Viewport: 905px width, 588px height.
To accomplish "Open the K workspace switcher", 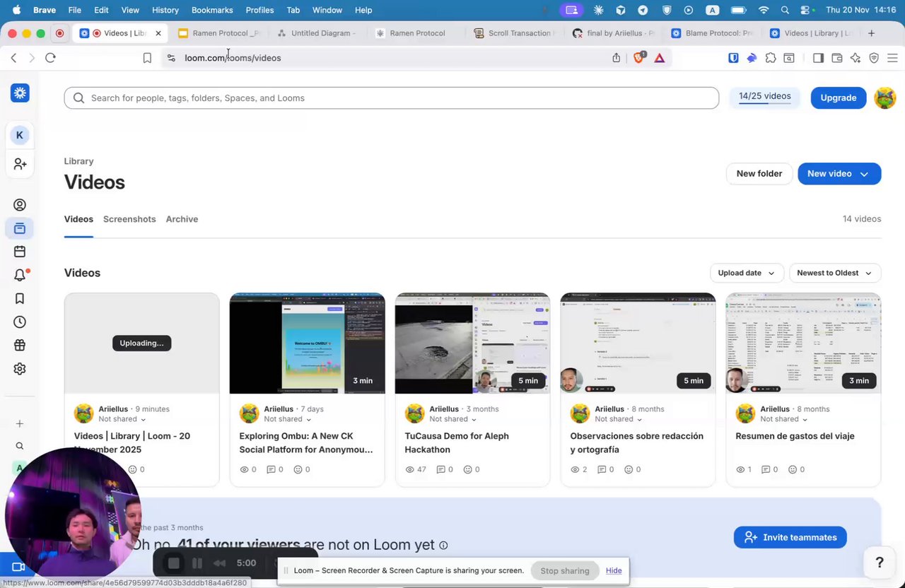I will (x=20, y=135).
